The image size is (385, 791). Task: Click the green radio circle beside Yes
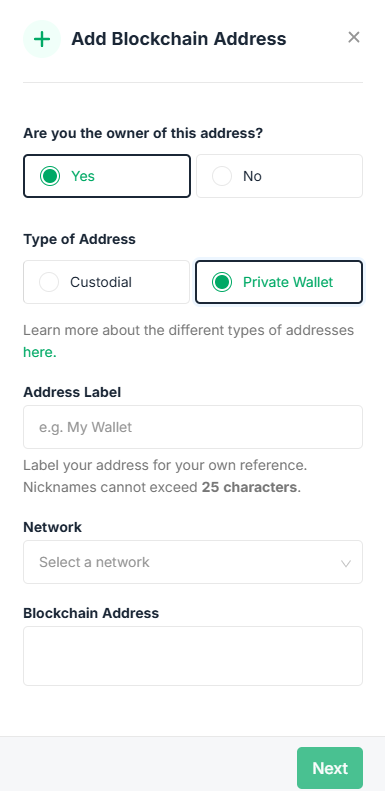pos(50,176)
